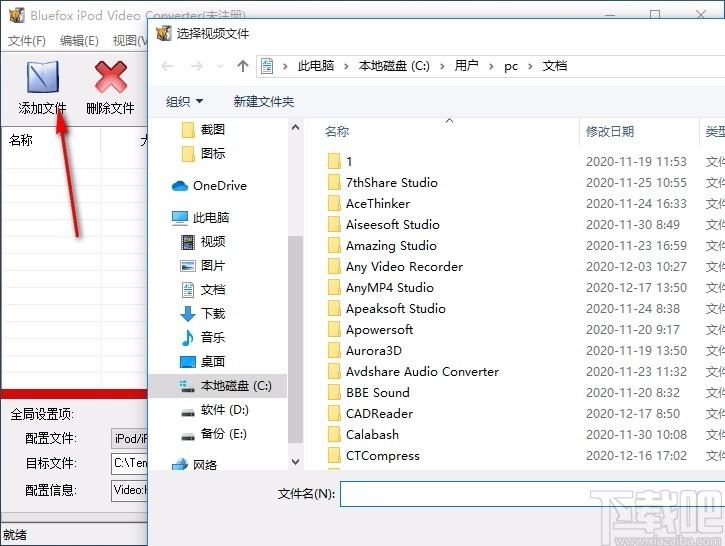Click date 2020-12-17 13:50 of AnyMP4 Studio
725x546 pixels.
[636, 288]
